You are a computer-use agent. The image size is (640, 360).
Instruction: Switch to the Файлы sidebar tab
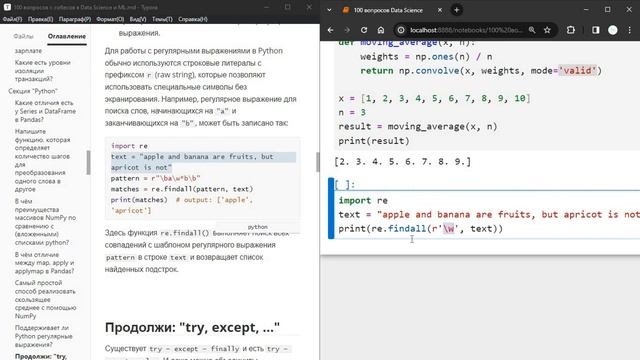point(23,36)
